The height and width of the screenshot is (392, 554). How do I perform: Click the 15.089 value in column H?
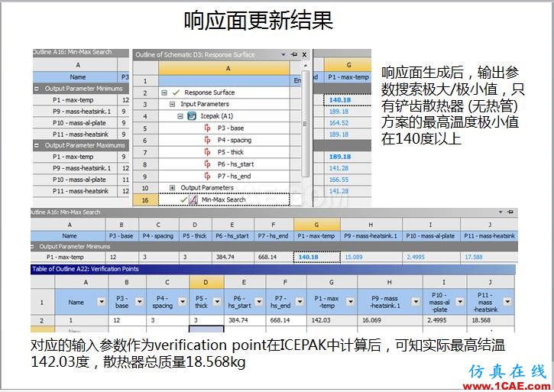click(371, 257)
